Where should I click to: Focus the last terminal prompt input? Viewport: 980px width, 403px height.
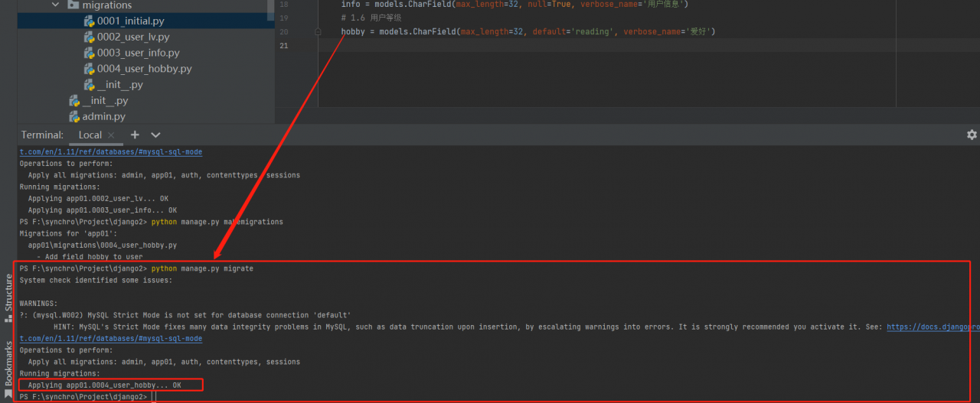click(155, 398)
